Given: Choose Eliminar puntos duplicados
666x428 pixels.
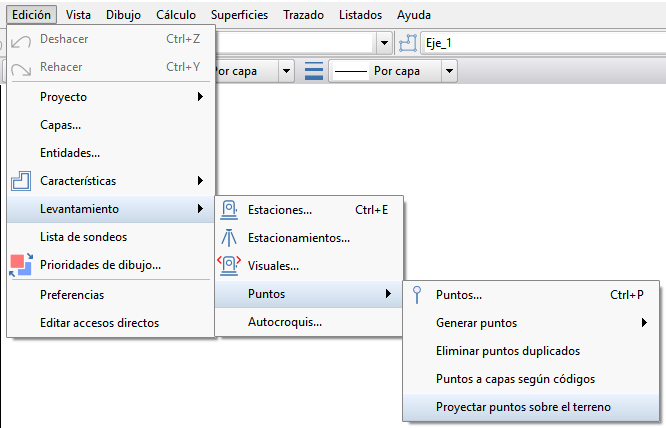Looking at the screenshot, I should (508, 351).
